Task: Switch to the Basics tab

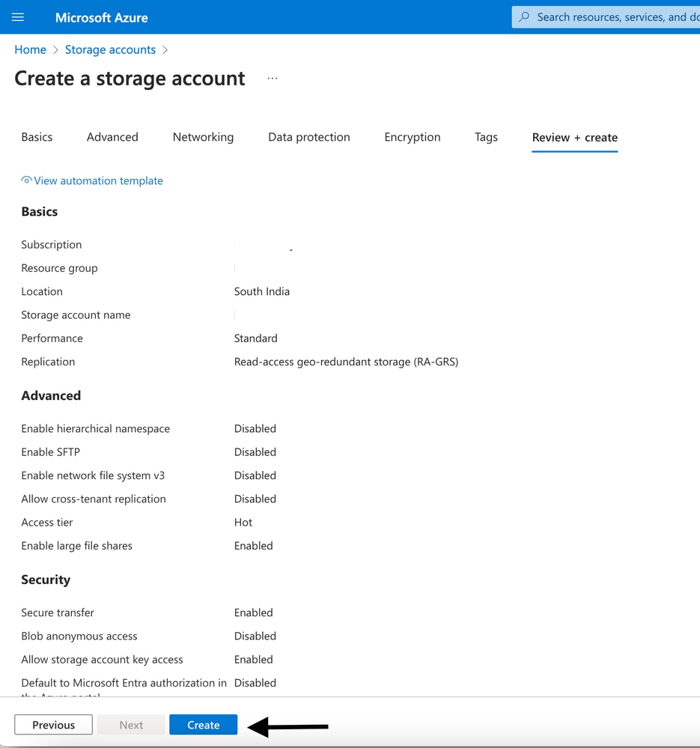Action: pos(37,137)
